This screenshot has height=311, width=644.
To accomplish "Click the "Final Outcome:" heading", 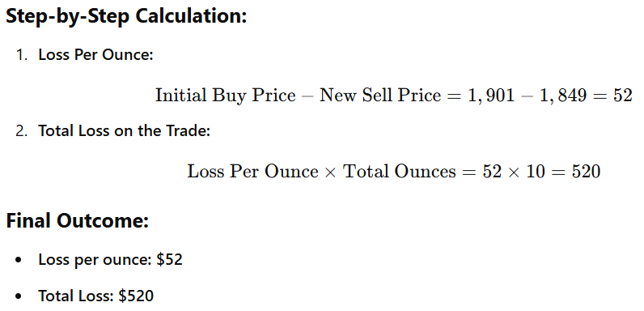I will coord(77,221).
